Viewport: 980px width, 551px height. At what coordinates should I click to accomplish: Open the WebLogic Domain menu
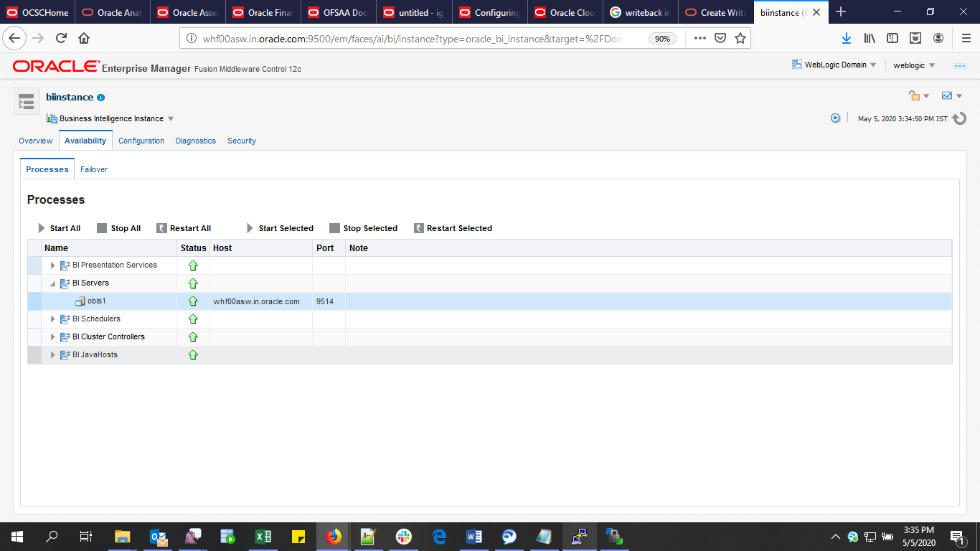pos(834,65)
